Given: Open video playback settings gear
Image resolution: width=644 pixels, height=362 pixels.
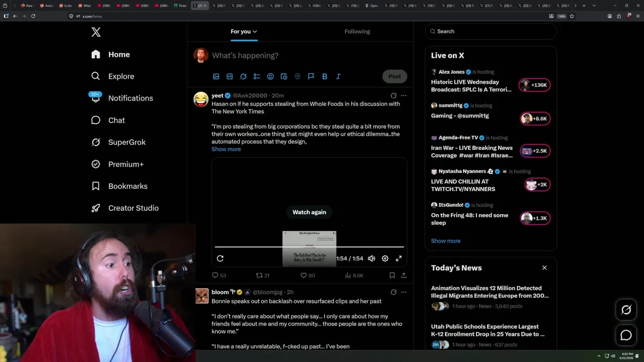Looking at the screenshot, I should click(385, 258).
